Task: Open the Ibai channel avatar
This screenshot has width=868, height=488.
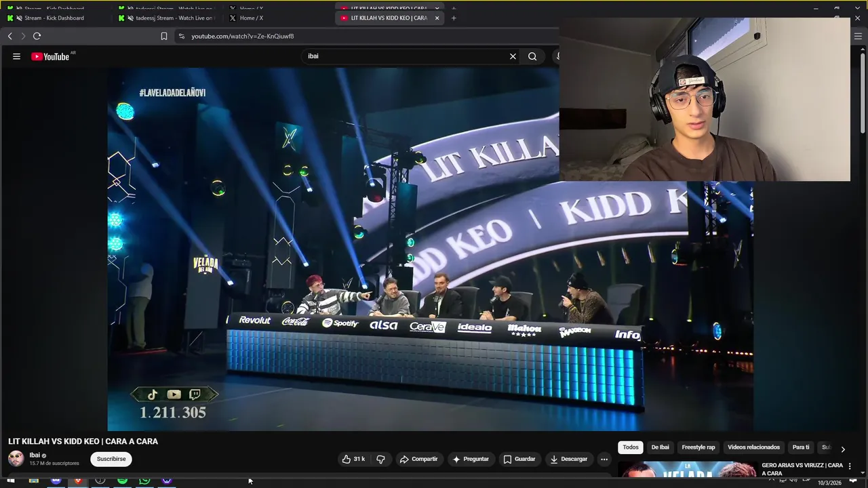Action: tap(16, 459)
